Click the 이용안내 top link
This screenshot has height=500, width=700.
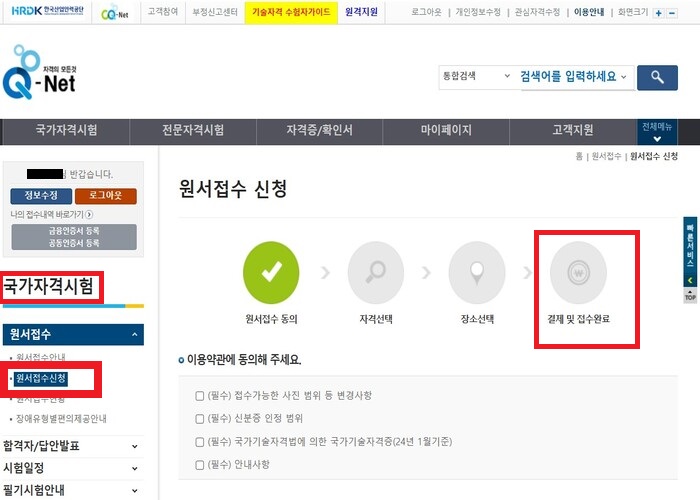point(589,12)
